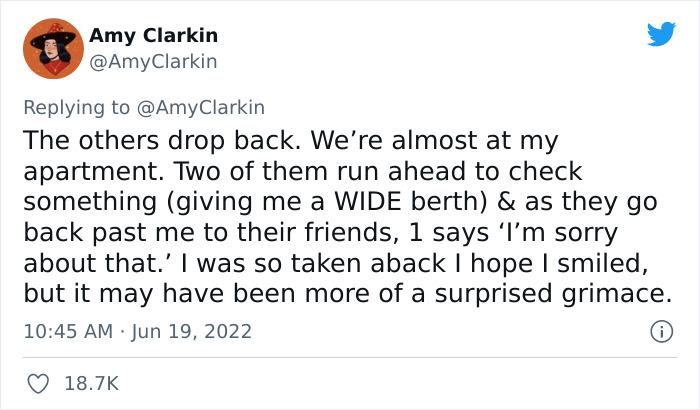Viewport: 700px width, 410px height.
Task: Open the tweet info circle icon
Action: (x=661, y=332)
